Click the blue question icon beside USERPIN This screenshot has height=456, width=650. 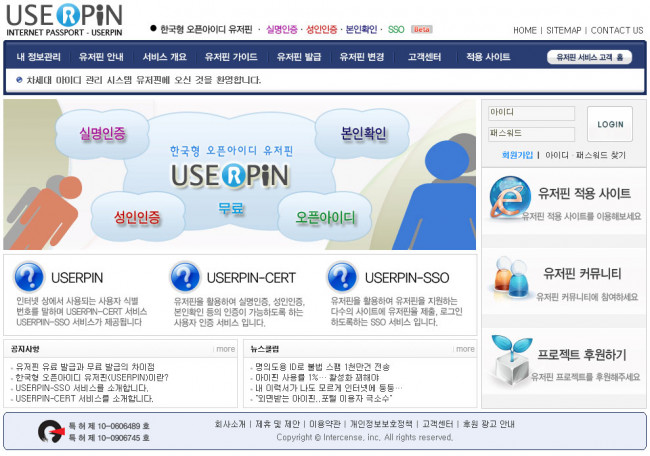click(x=29, y=277)
